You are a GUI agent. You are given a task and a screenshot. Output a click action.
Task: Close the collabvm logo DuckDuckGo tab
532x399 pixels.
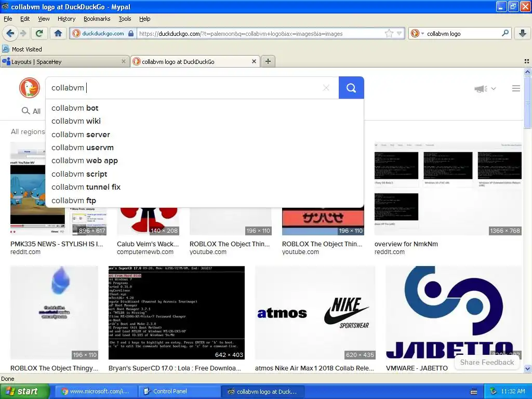254,61
